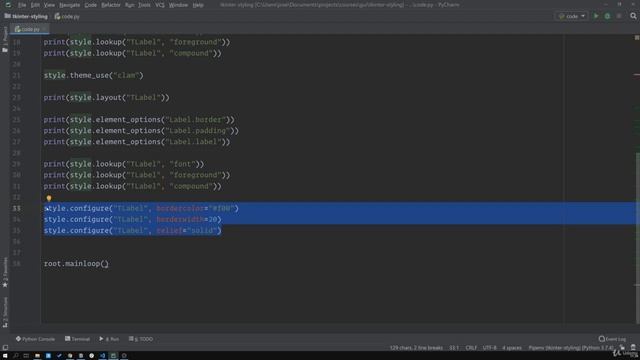Click the Label.label element_options line

[x=137, y=142]
